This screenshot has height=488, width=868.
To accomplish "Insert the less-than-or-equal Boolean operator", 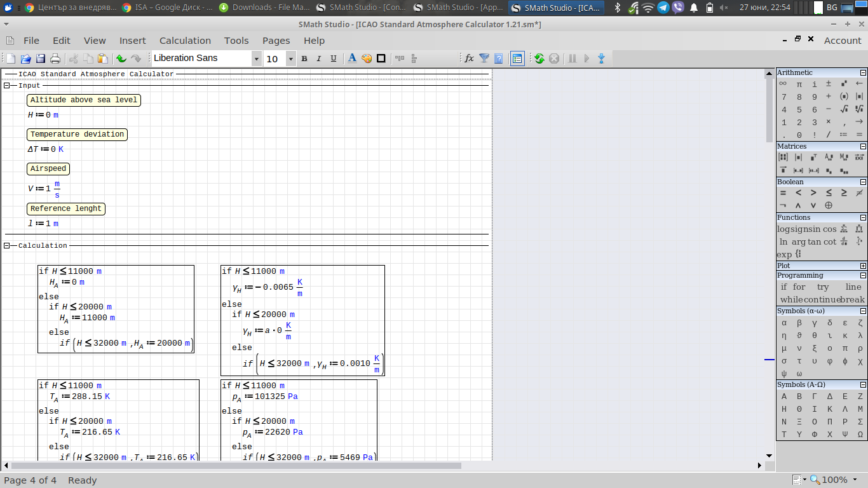I will [829, 193].
